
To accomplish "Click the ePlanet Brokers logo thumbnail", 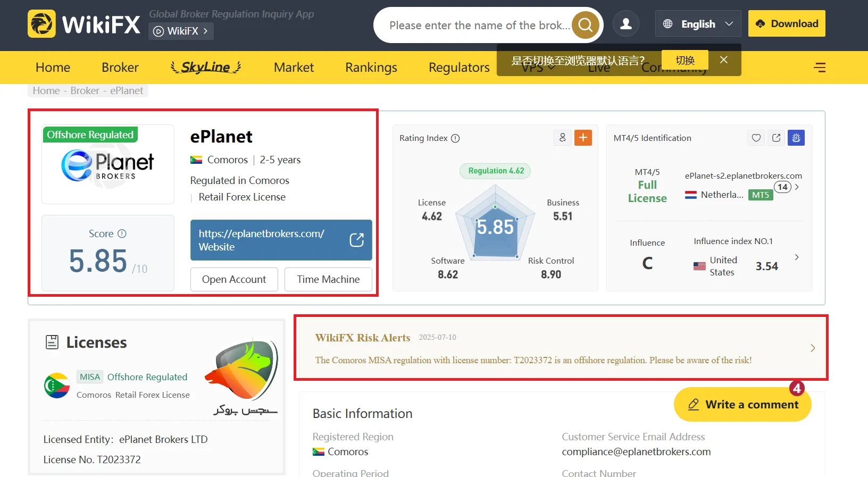I will 108,164.
